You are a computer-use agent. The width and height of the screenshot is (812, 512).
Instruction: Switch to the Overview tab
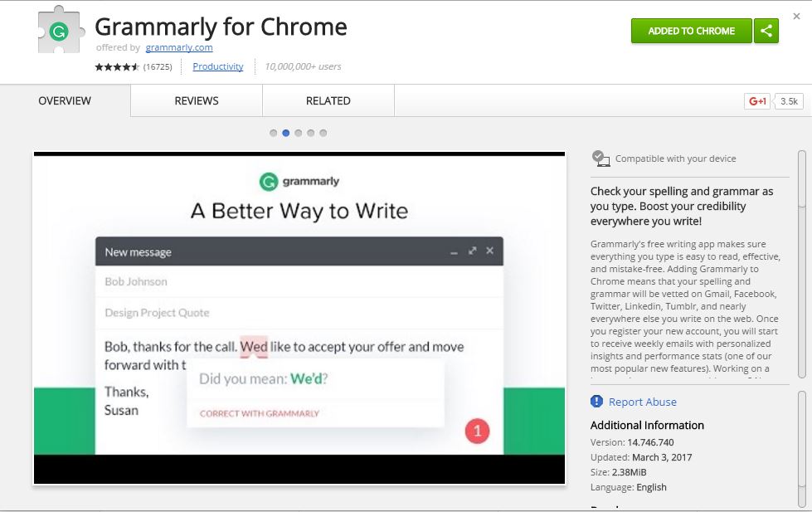click(x=65, y=100)
